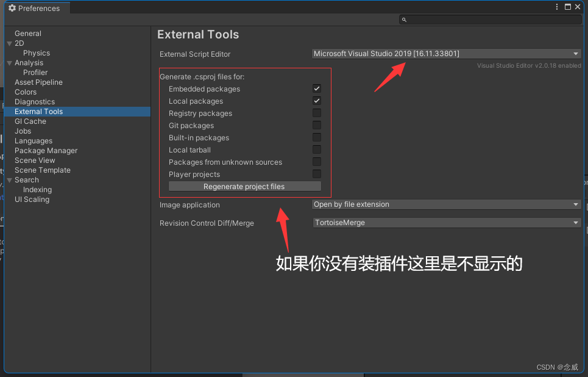This screenshot has width=588, height=377.
Task: Open Asset Pipeline settings
Action: (x=38, y=82)
